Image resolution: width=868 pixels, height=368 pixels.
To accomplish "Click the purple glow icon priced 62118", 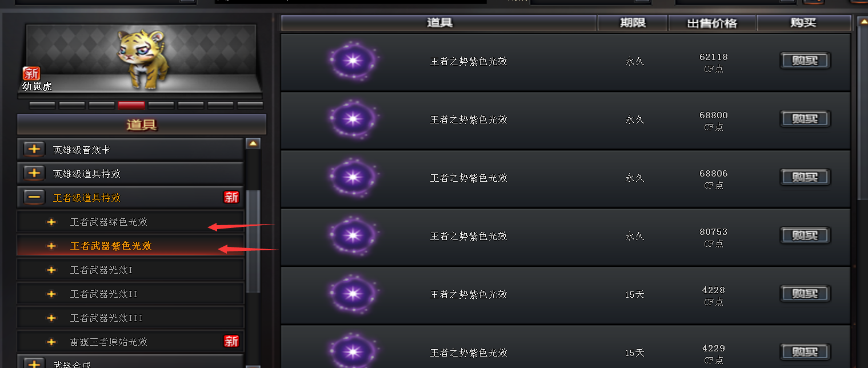I will pyautogui.click(x=353, y=60).
